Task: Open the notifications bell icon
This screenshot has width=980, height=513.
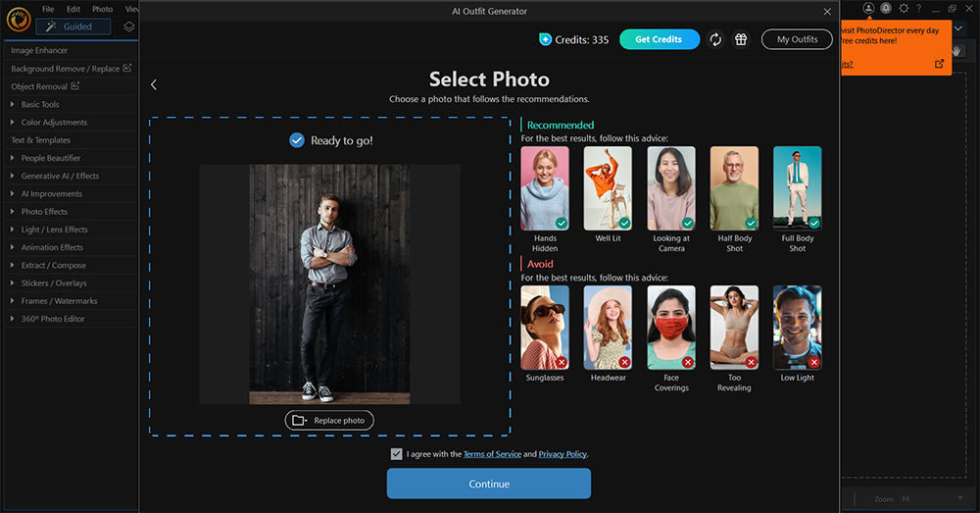Action: click(886, 8)
